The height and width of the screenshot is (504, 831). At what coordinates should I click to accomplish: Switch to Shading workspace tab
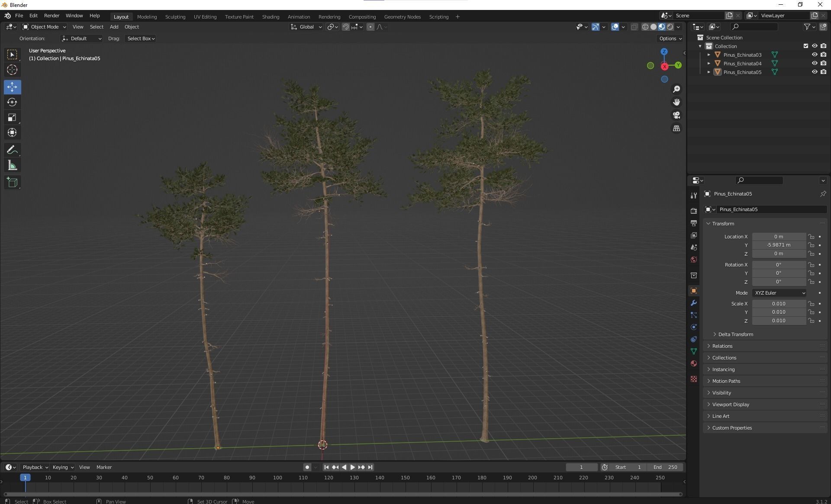coord(271,17)
